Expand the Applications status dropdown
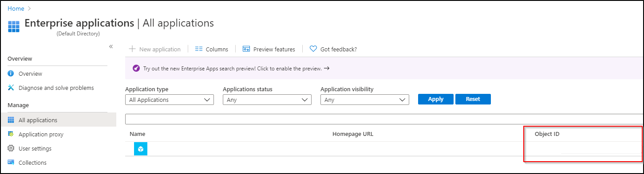Viewport: 644px width, 174px height. [x=267, y=100]
